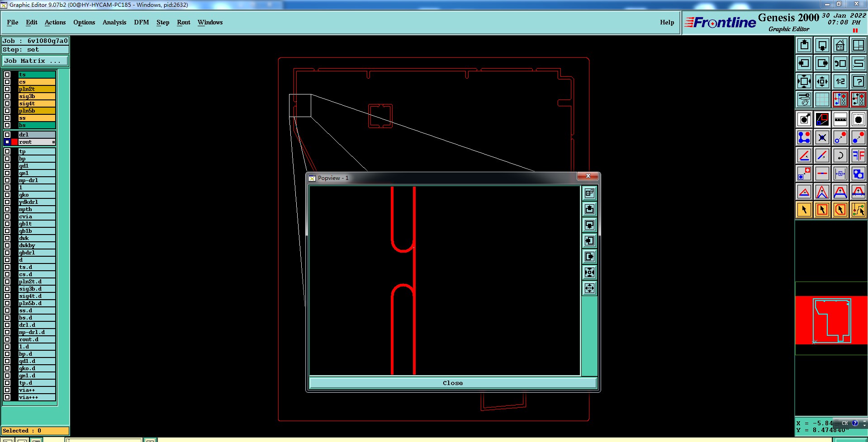Viewport: 868px width, 442px height.
Task: Select the connected blue dots tool
Action: tap(804, 137)
